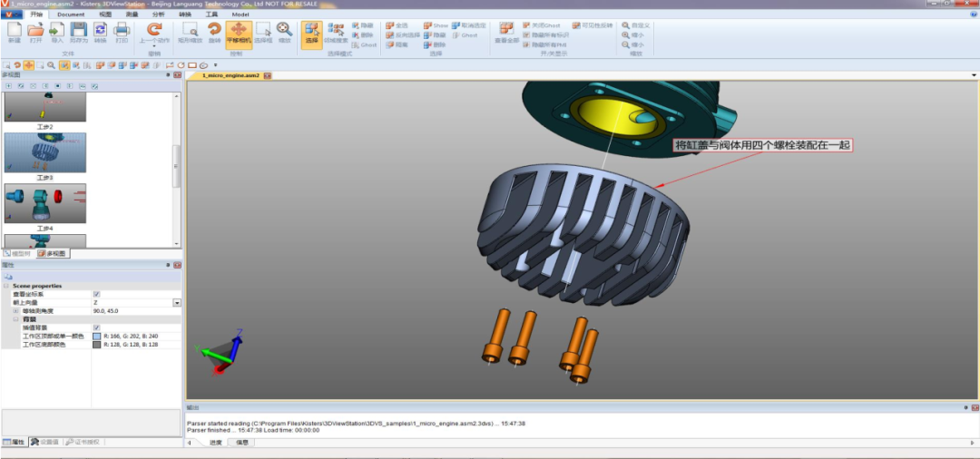This screenshot has height=459, width=980.
Task: Click 关闭Ghost in the display group
Action: tap(541, 25)
